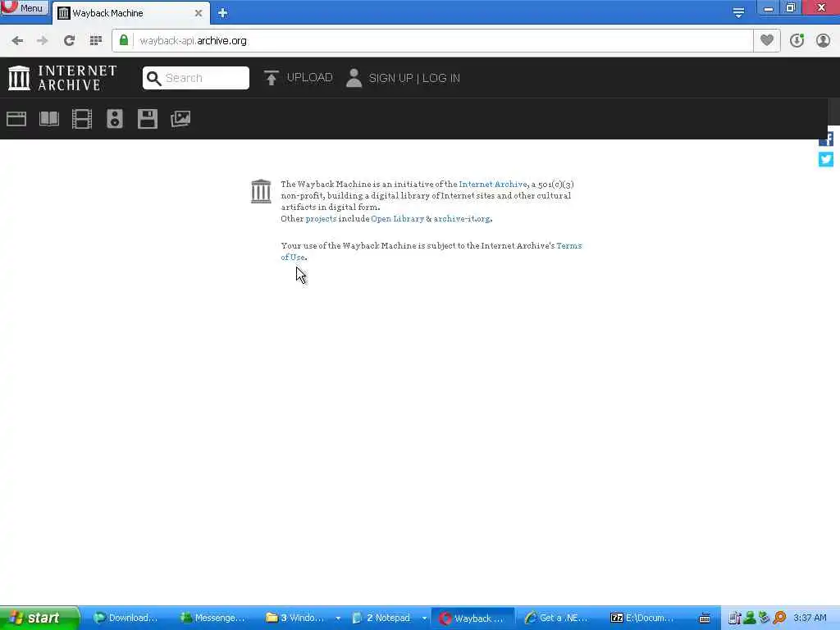Viewport: 840px width, 630px height.
Task: Follow the Internet Archive link in text
Action: click(493, 185)
